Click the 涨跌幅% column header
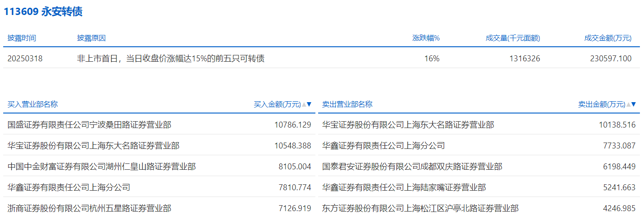Screen dimensions: 644x217 (426, 38)
